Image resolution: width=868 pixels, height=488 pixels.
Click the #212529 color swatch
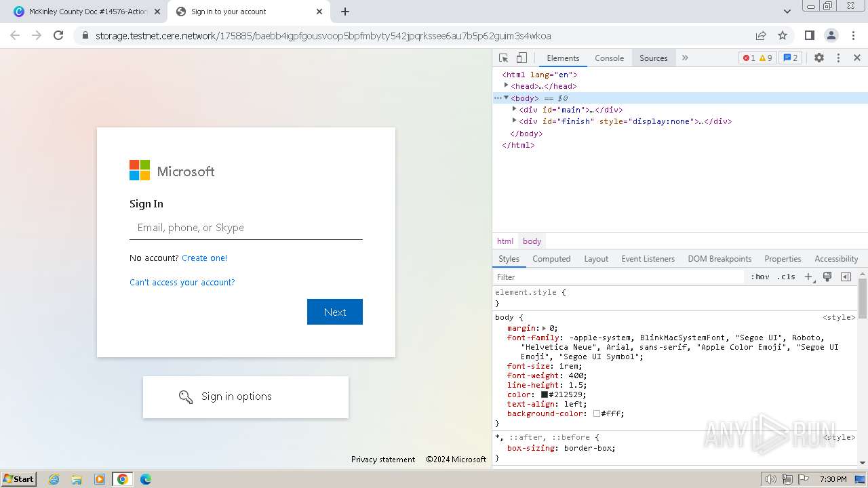(x=545, y=394)
